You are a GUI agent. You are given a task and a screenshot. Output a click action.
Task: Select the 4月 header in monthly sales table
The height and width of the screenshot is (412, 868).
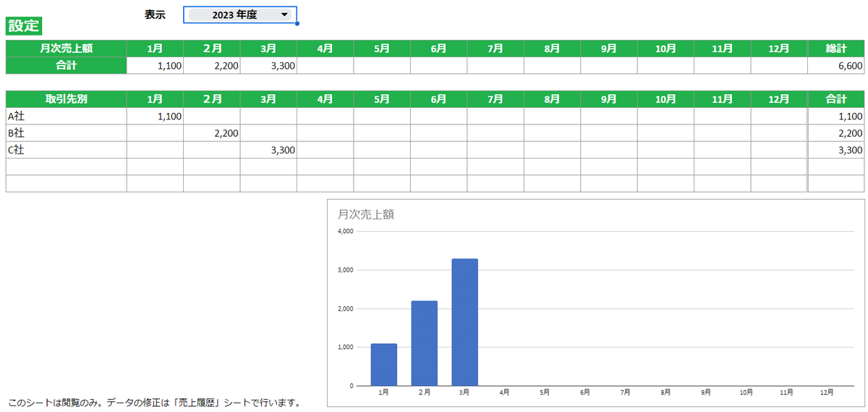tap(325, 49)
